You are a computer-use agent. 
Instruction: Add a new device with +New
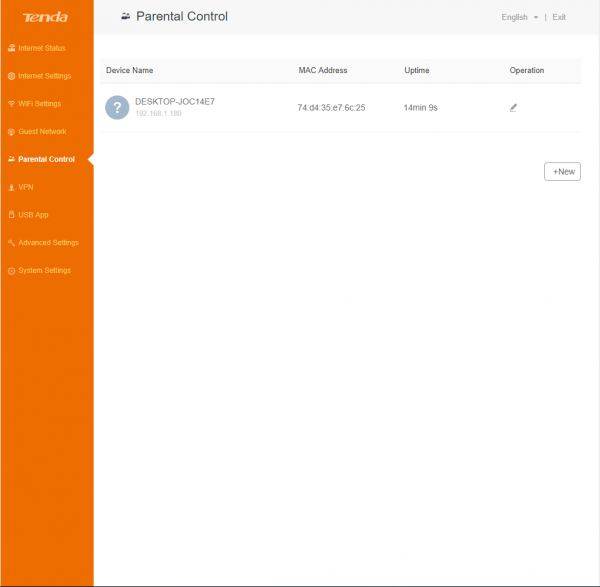pos(562,171)
